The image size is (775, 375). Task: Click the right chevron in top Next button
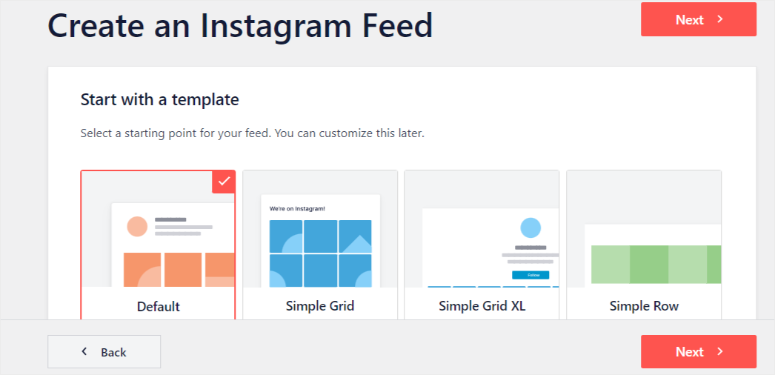(720, 19)
